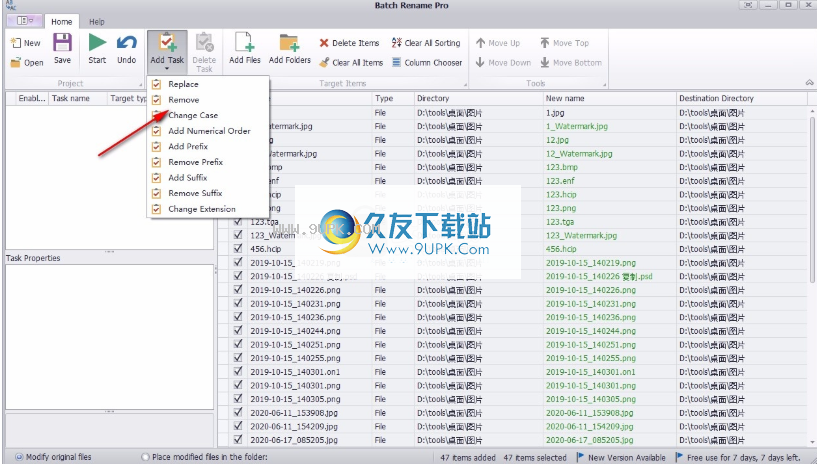Click the New project icon
Image resolution: width=817 pixels, height=464 pixels.
(x=16, y=43)
